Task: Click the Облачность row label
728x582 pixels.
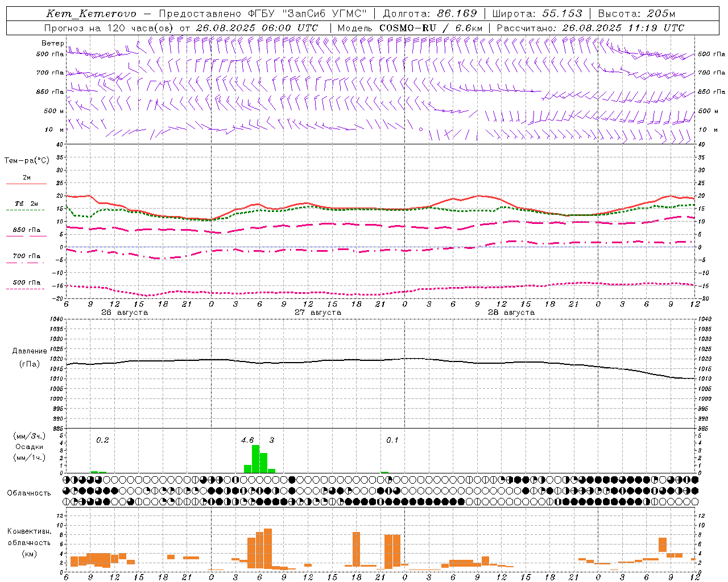Action: 29,493
